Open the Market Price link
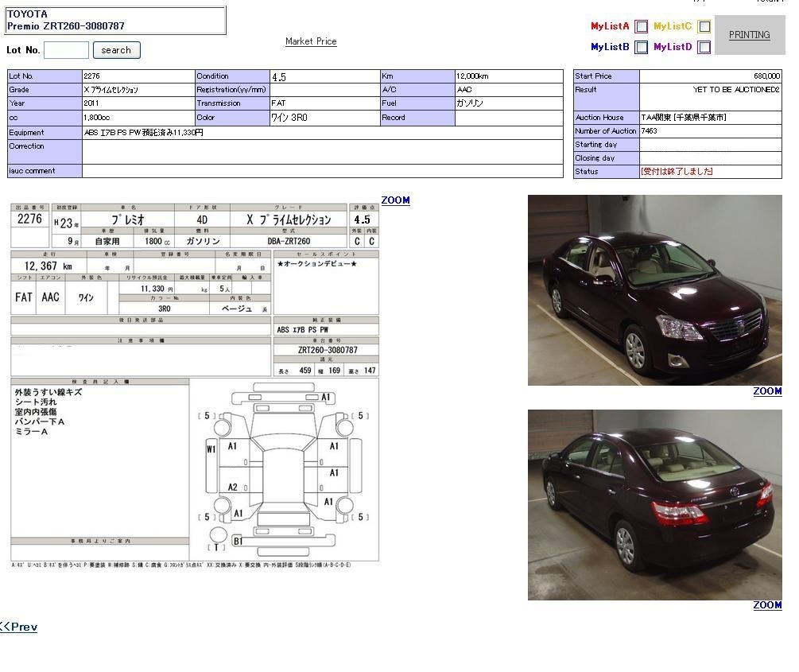The width and height of the screenshot is (799, 672). [x=311, y=41]
